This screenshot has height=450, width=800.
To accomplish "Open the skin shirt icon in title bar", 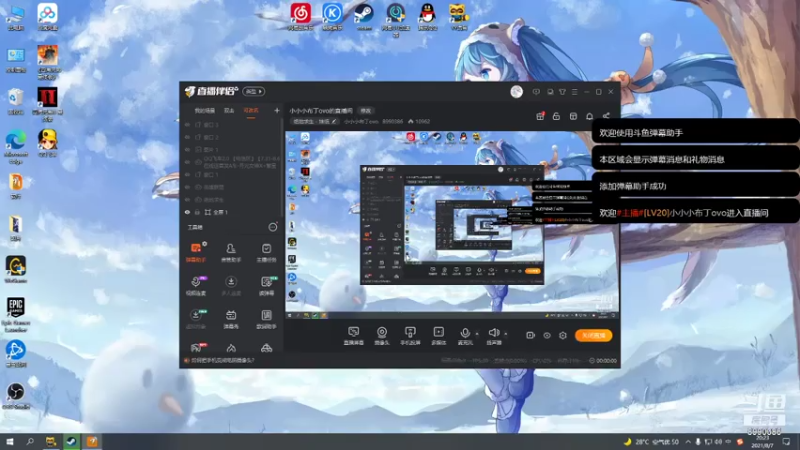I will 562,92.
